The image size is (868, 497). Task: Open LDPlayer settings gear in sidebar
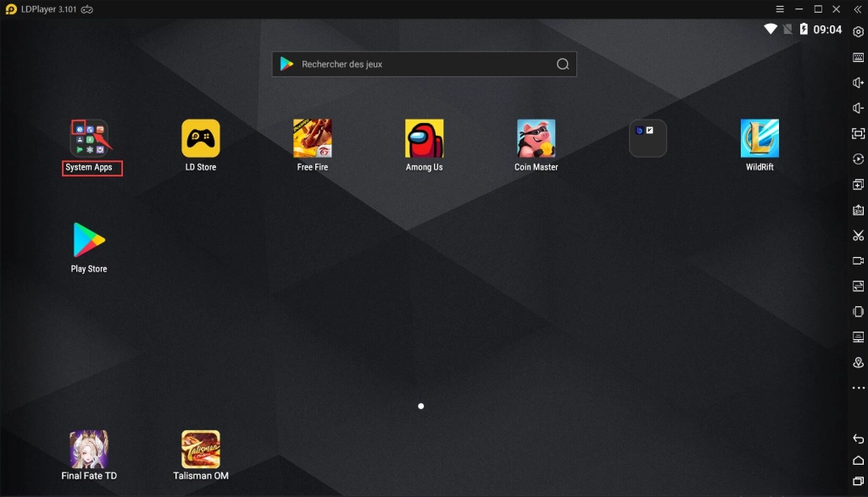coord(858,31)
